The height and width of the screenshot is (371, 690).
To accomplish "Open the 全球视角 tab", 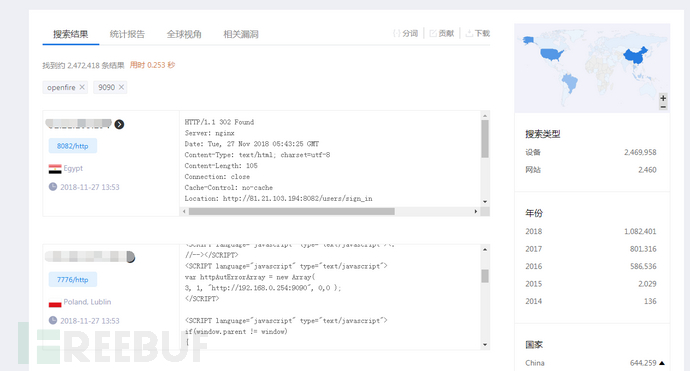I will point(184,34).
